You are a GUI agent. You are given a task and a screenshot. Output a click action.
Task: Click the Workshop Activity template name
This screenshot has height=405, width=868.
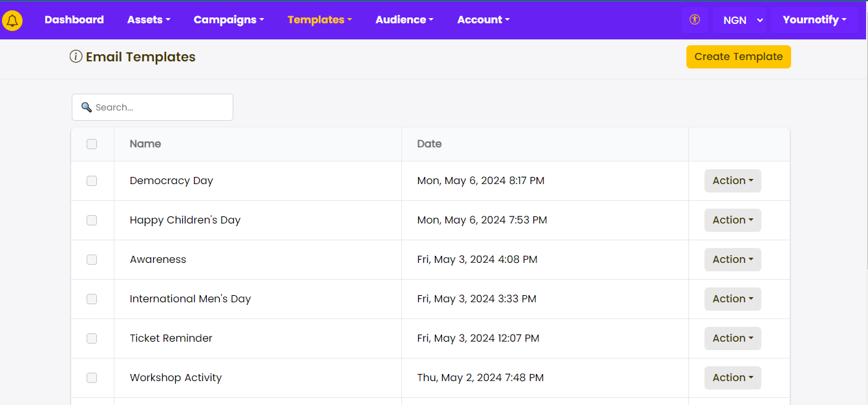[x=176, y=378]
